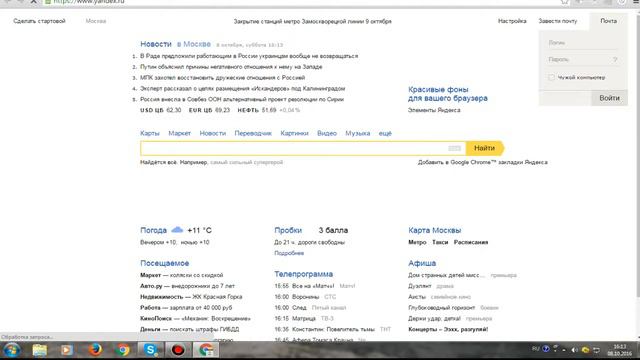Open the Карты service tab

pyautogui.click(x=150, y=133)
